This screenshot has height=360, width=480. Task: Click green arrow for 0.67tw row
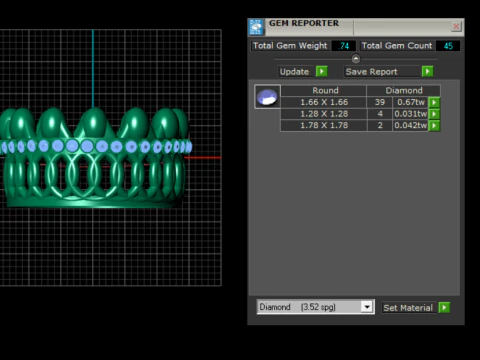point(434,102)
